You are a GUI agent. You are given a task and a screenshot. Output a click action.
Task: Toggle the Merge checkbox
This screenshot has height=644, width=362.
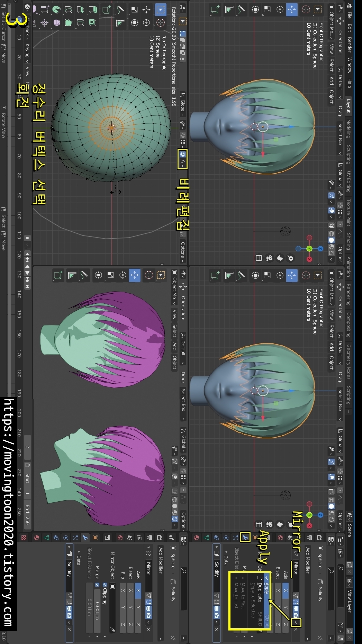[x=97, y=585]
